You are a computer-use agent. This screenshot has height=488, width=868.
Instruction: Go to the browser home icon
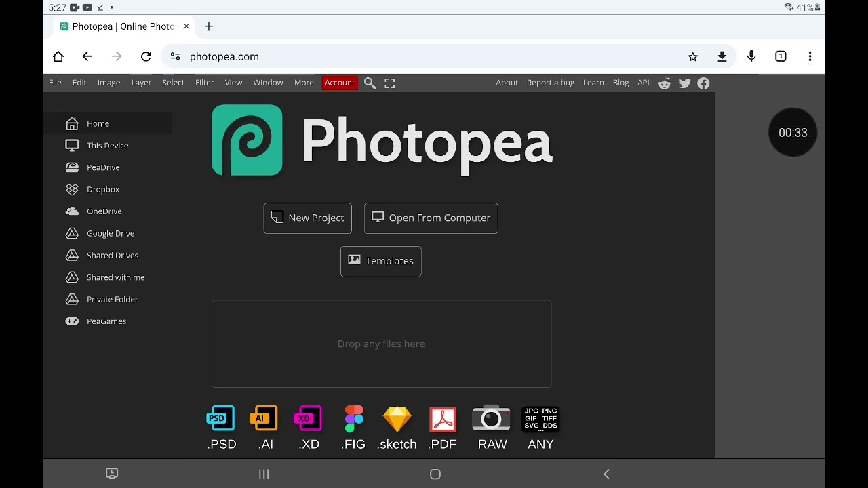[58, 57]
